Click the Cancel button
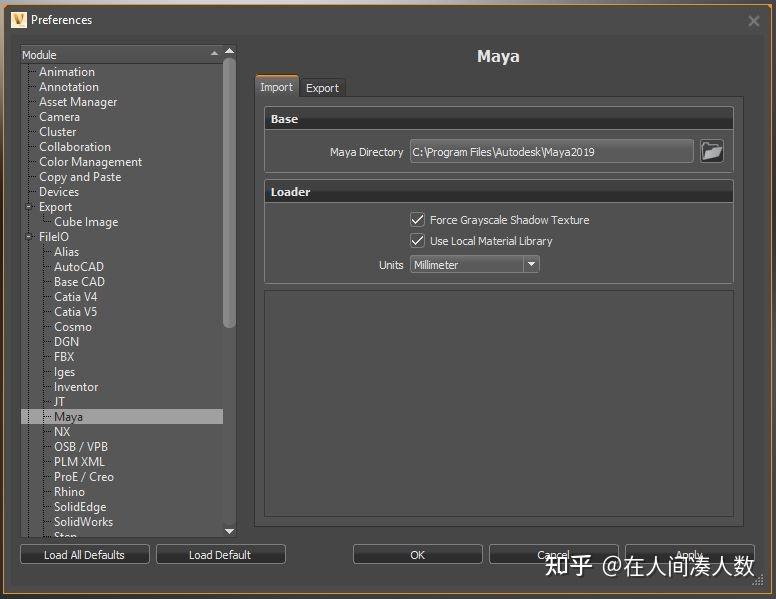 [x=553, y=554]
